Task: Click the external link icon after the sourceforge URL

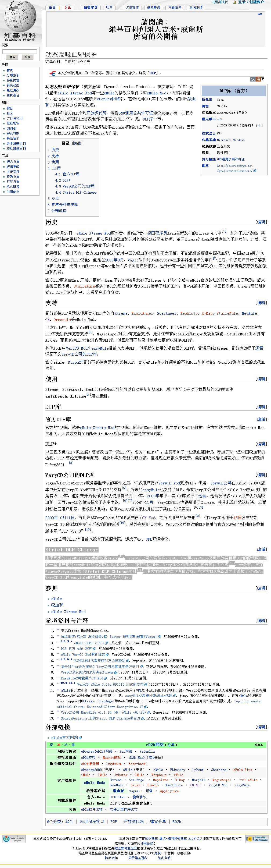Action: pos(255,171)
